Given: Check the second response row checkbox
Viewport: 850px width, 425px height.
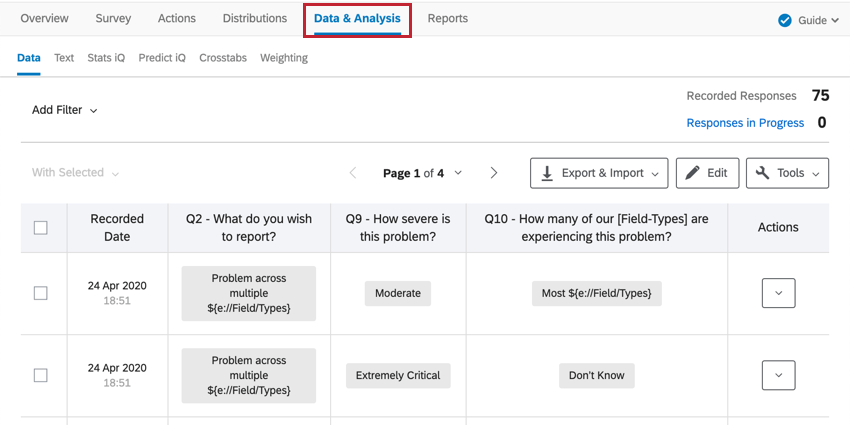Looking at the screenshot, I should [x=41, y=375].
